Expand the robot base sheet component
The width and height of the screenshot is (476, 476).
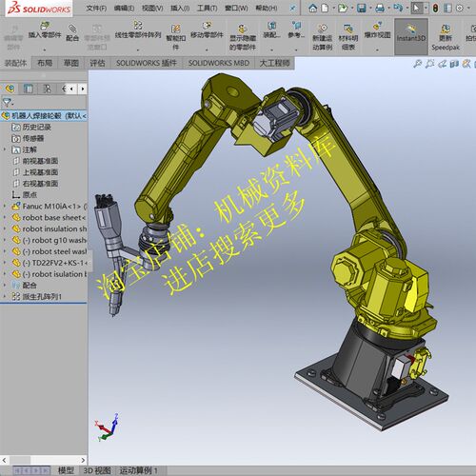tap(5, 217)
